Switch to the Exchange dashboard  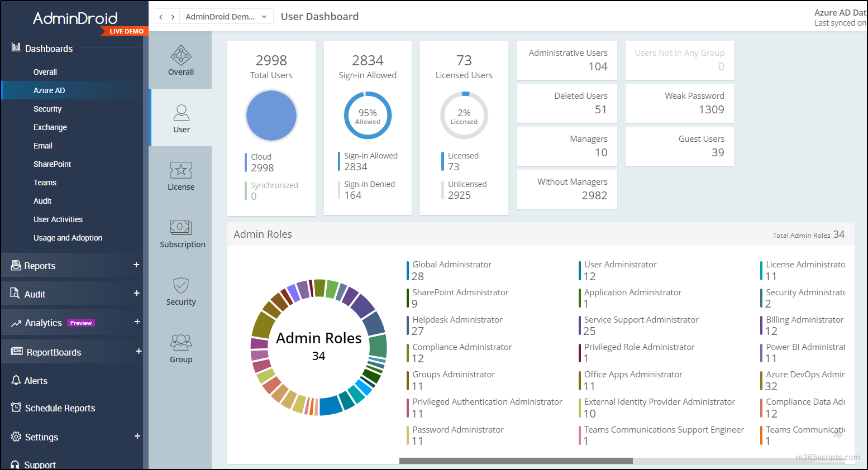pos(50,127)
